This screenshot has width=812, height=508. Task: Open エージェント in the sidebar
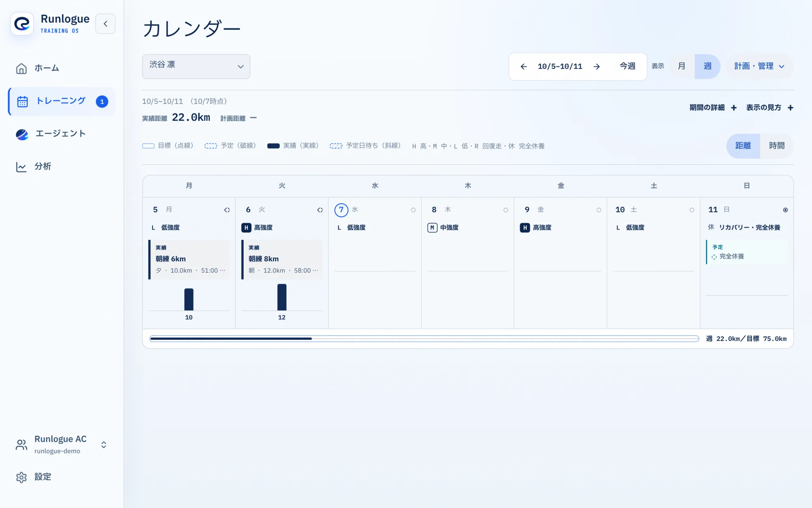coord(62,134)
